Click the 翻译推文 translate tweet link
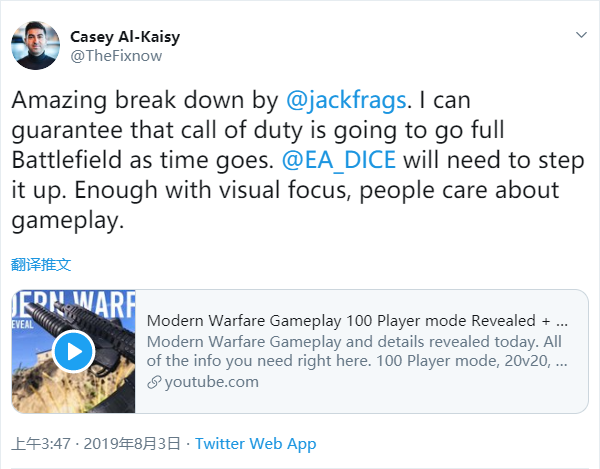 (x=41, y=264)
